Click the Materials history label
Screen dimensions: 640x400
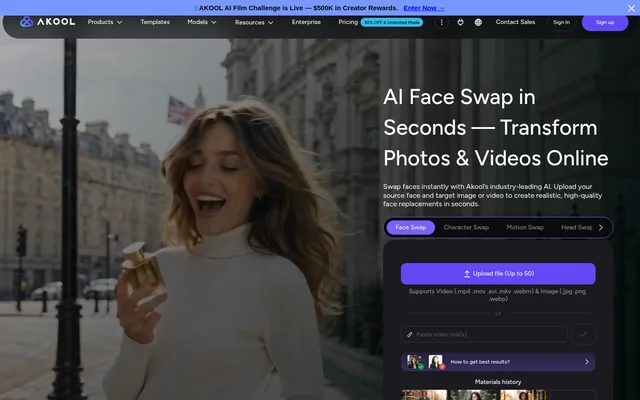pyautogui.click(x=498, y=382)
